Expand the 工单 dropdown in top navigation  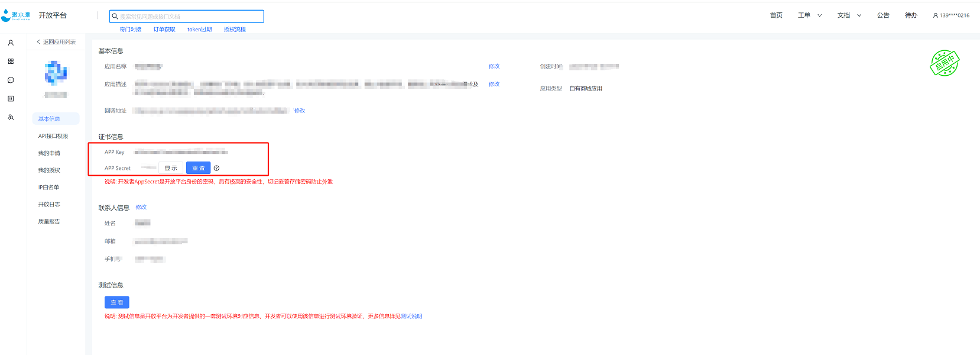tap(810, 15)
